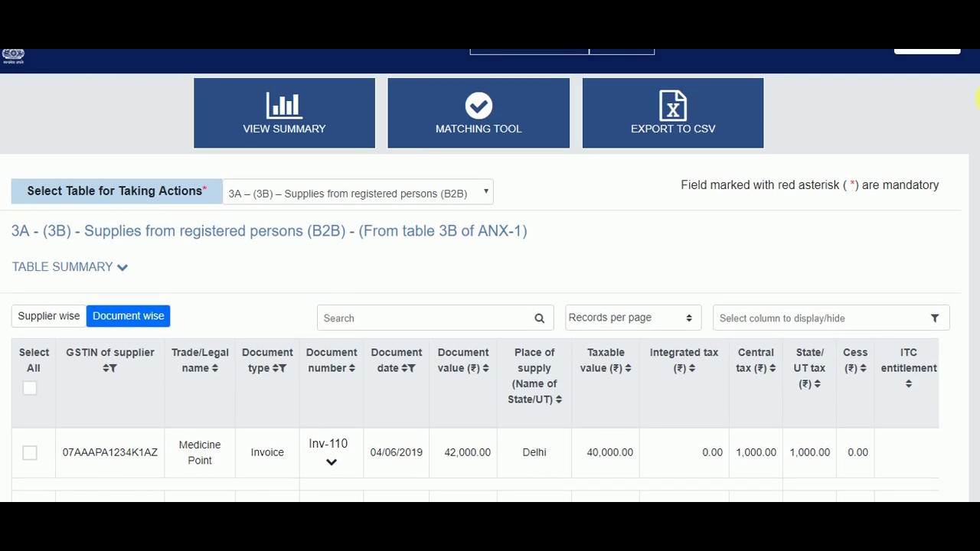This screenshot has height=551, width=980.
Task: Sort by Document value column
Action: pos(486,368)
